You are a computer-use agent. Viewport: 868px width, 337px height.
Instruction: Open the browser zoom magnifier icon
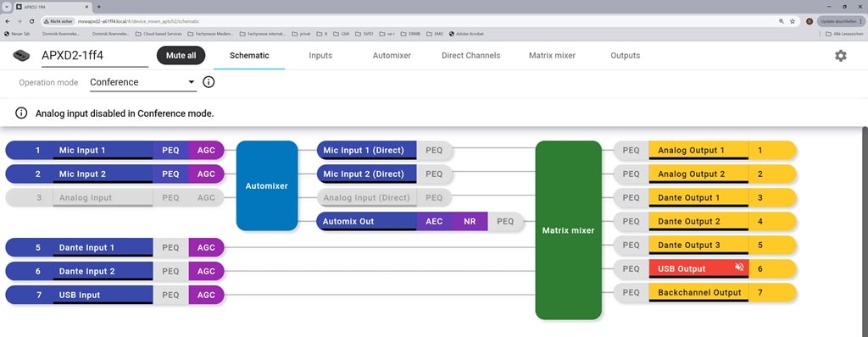[x=781, y=21]
